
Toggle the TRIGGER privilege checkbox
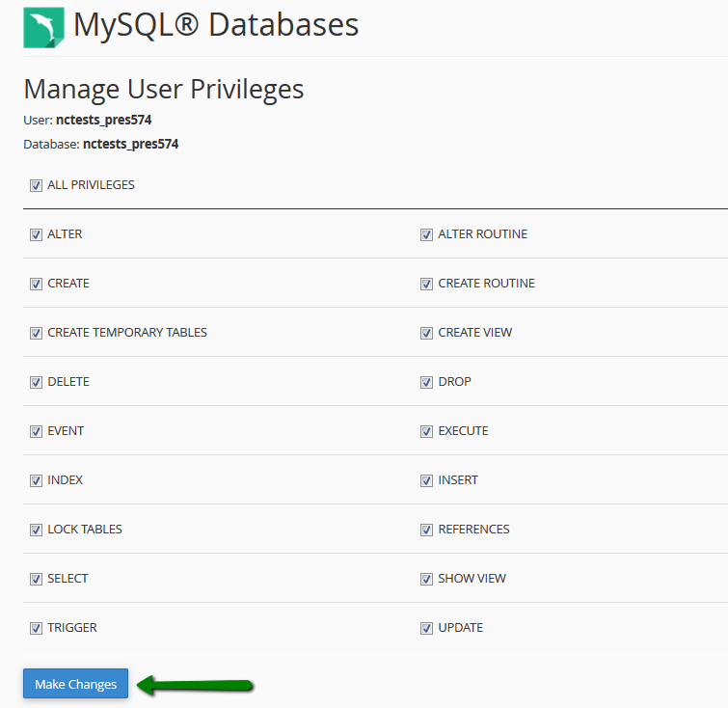[x=36, y=629]
